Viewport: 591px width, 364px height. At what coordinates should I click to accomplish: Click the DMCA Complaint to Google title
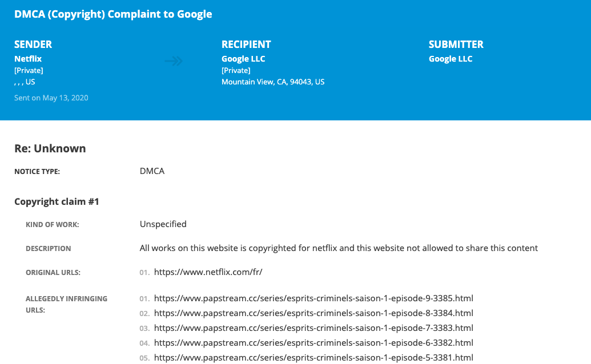113,14
